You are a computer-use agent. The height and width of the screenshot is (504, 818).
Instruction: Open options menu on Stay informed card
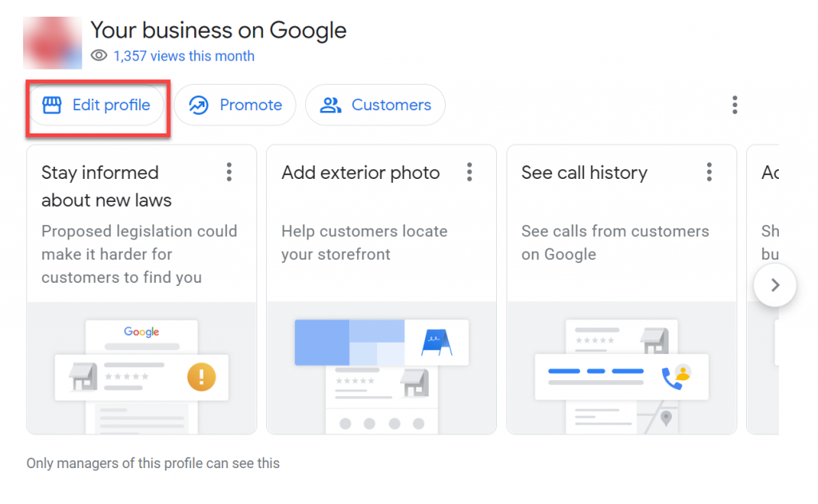coord(229,173)
